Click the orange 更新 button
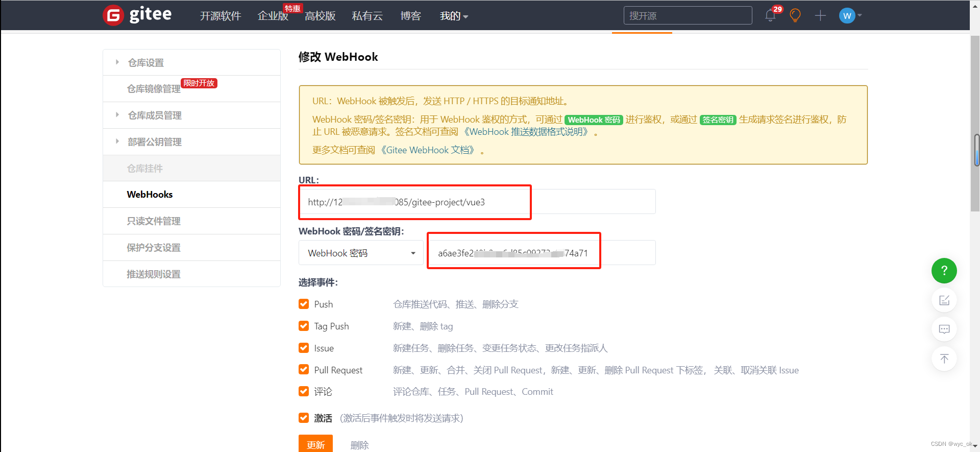 point(315,444)
